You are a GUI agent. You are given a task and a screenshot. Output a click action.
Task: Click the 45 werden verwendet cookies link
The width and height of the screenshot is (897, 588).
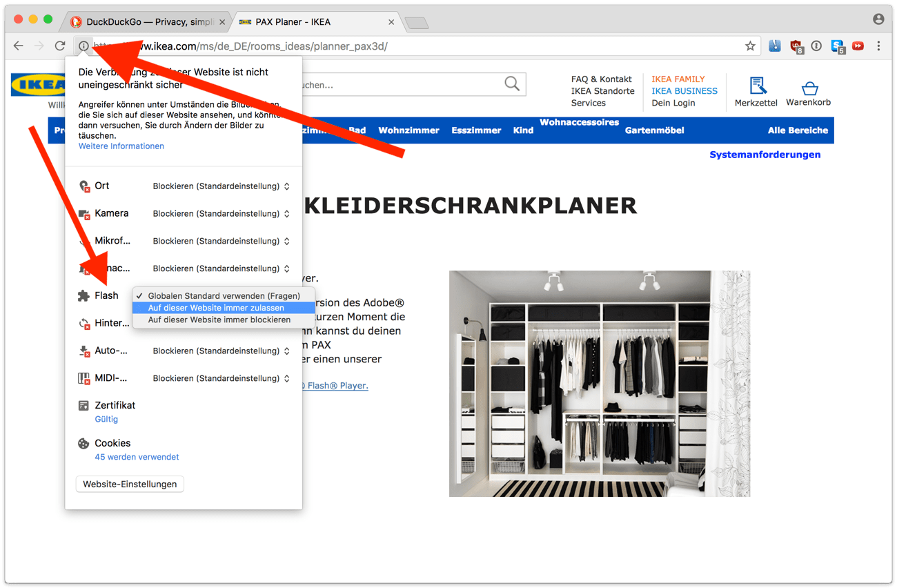pyautogui.click(x=137, y=458)
